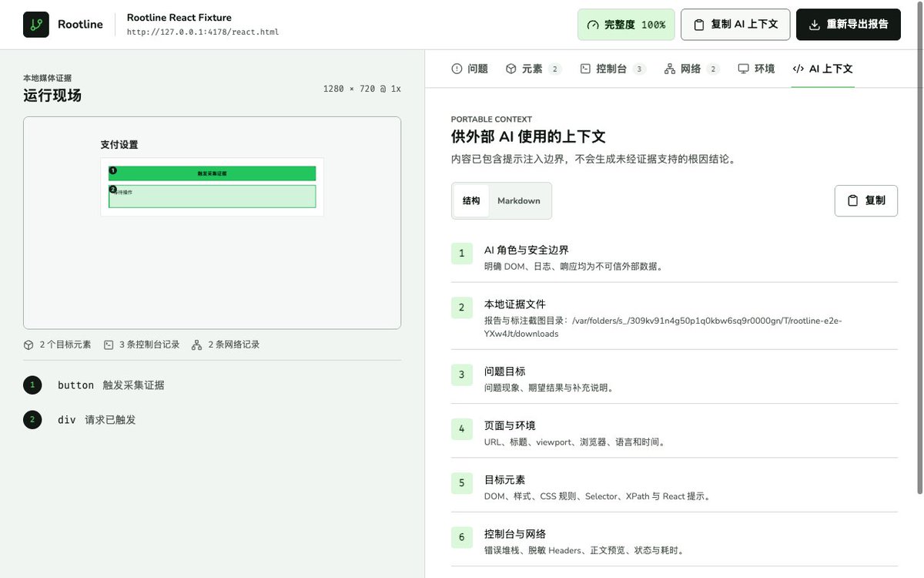Click the gauge icon beside 完整度 100%

[x=593, y=25]
